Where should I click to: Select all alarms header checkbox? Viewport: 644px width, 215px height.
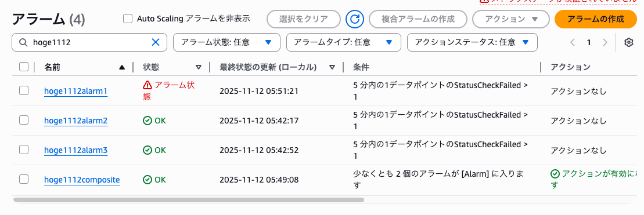click(24, 67)
